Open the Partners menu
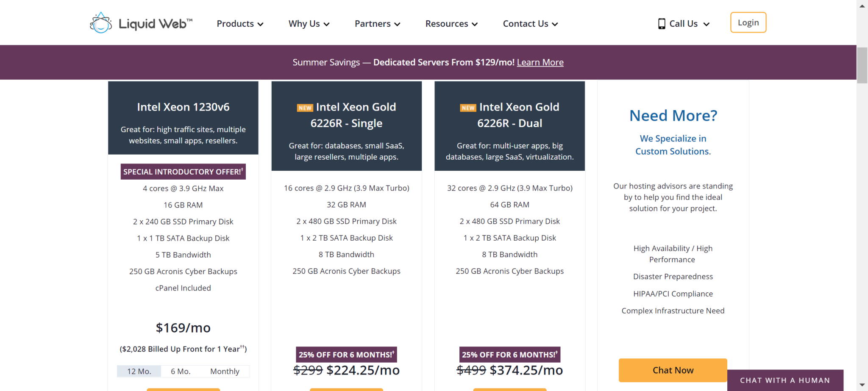 [x=377, y=24]
